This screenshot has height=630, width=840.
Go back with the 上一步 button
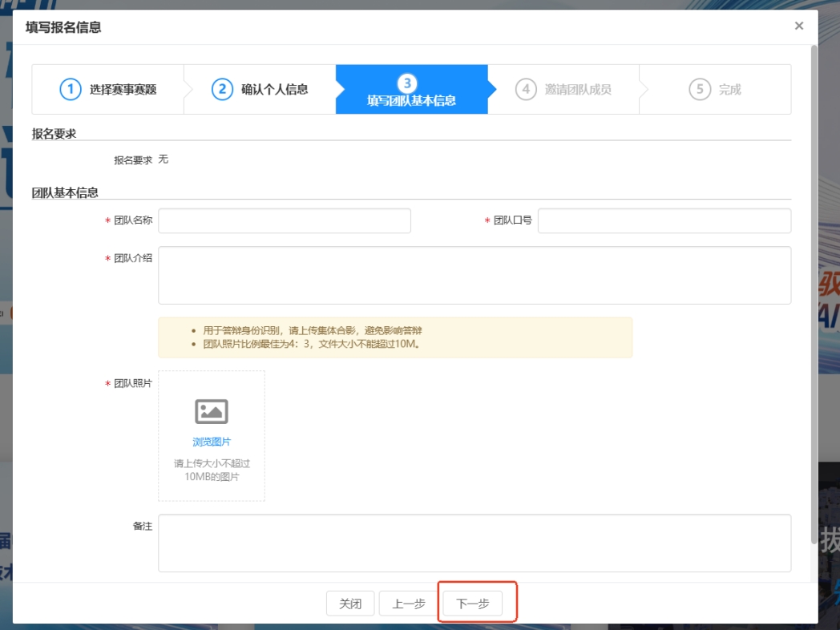409,604
